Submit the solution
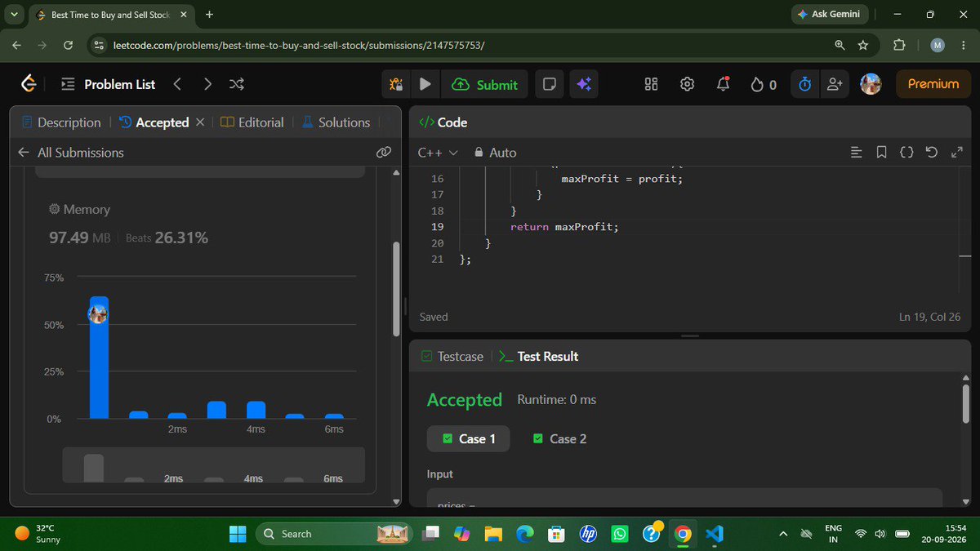Image resolution: width=980 pixels, height=551 pixels. tap(484, 84)
